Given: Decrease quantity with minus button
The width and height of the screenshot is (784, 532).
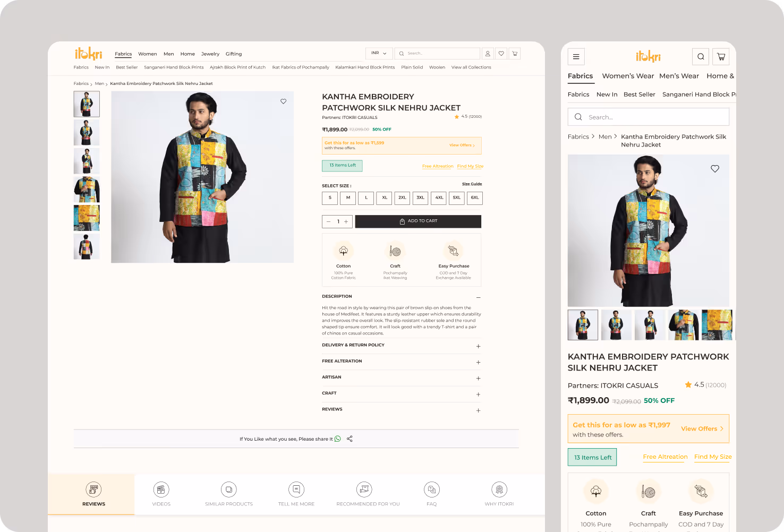Looking at the screenshot, I should (329, 222).
